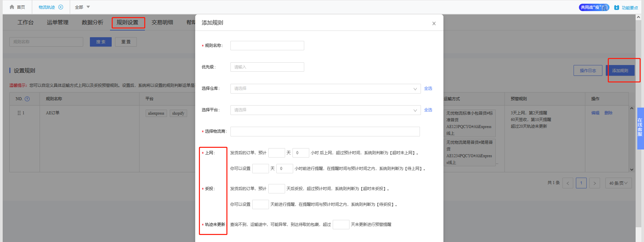Click 全选 link beside 选择仓库

(x=428, y=88)
